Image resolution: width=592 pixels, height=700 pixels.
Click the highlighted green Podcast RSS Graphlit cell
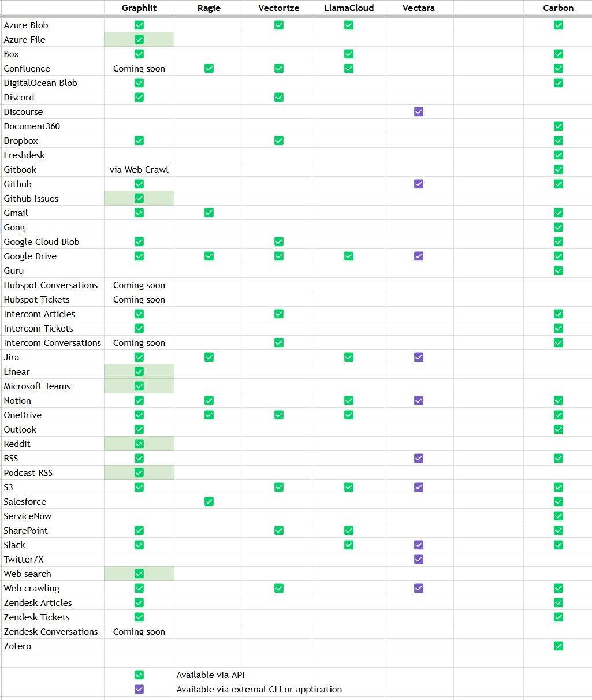point(139,473)
